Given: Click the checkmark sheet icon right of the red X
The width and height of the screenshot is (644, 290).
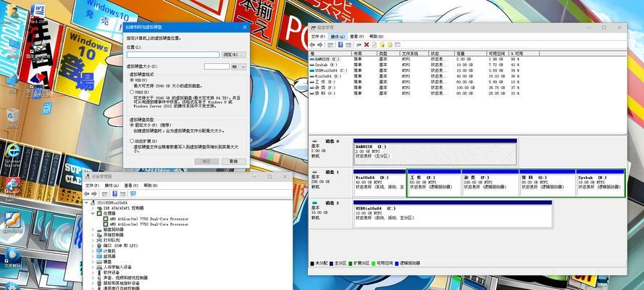Looking at the screenshot, I should (x=375, y=44).
